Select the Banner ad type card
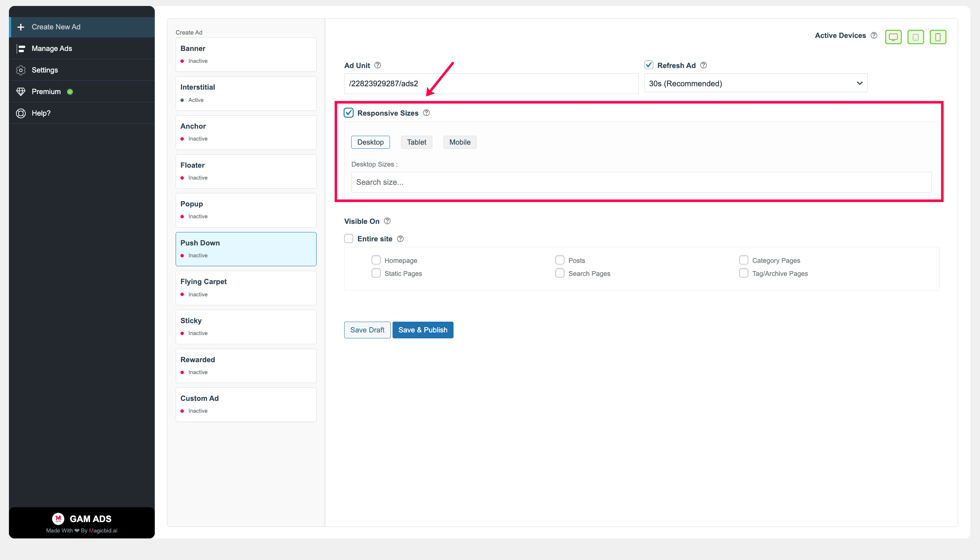Image resolution: width=980 pixels, height=560 pixels. coord(246,55)
